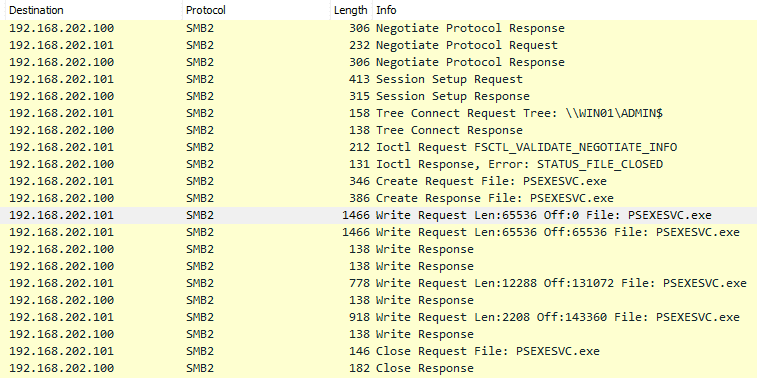Select the Write Request Off:0 packet

point(378,215)
